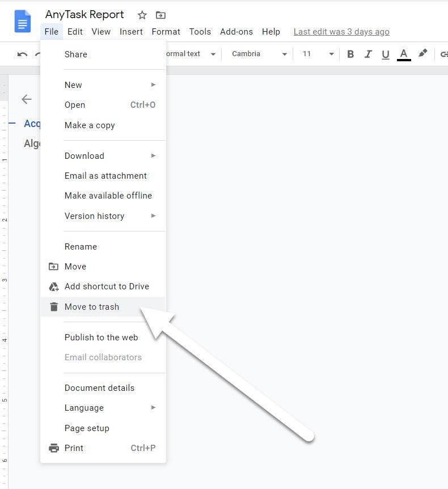Open the Add-ons menu
The image size is (448, 489).
pyautogui.click(x=236, y=32)
